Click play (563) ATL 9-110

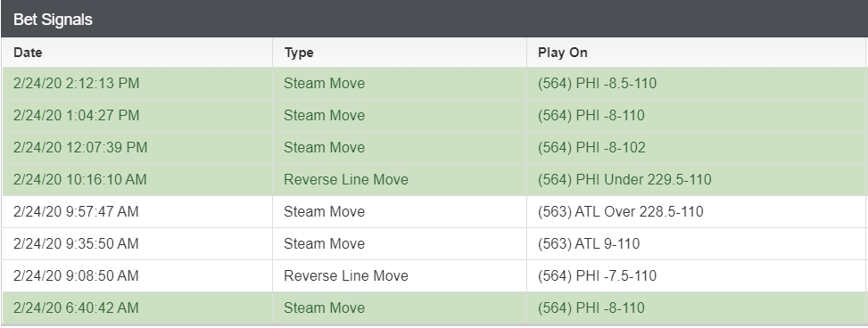point(589,244)
